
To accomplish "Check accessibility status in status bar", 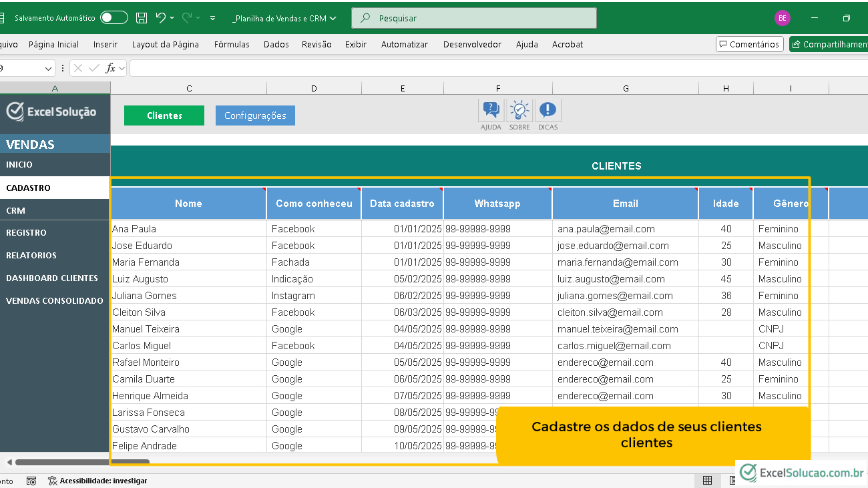I will click(x=97, y=481).
